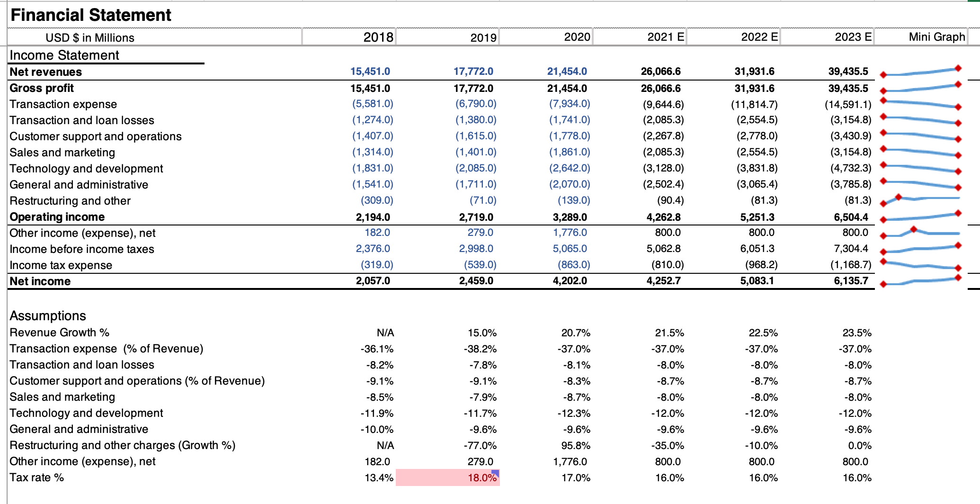980x504 pixels.
Task: Select Net revenues 2023 E value 39,435.5
Action: click(x=848, y=72)
